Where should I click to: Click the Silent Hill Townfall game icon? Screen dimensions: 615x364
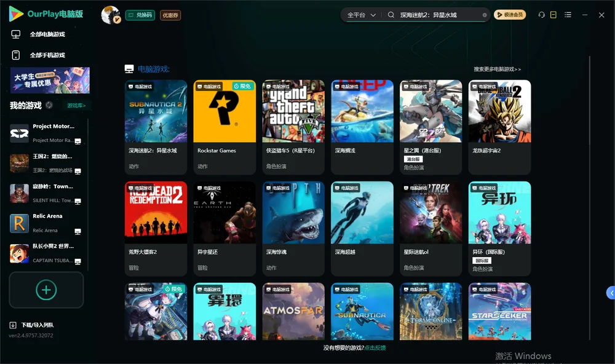point(19,193)
